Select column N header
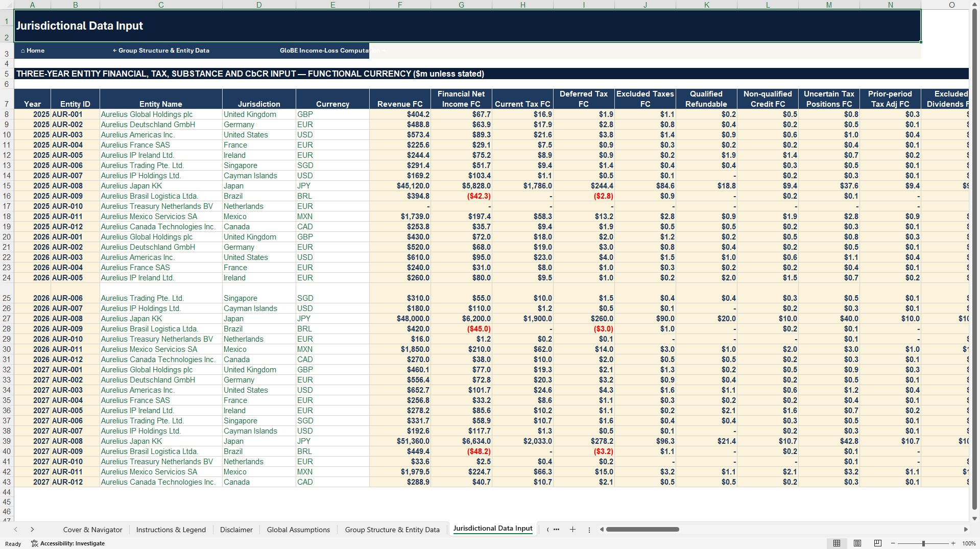This screenshot has height=549, width=980. [890, 5]
